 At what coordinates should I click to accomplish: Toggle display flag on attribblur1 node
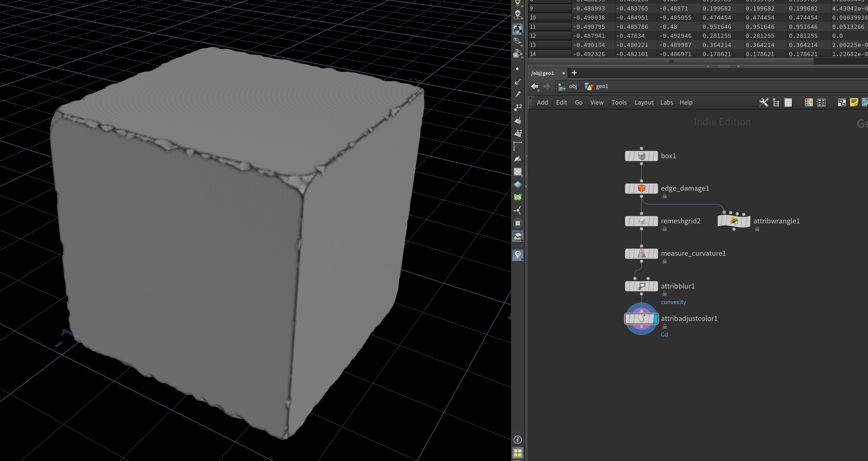pos(655,286)
